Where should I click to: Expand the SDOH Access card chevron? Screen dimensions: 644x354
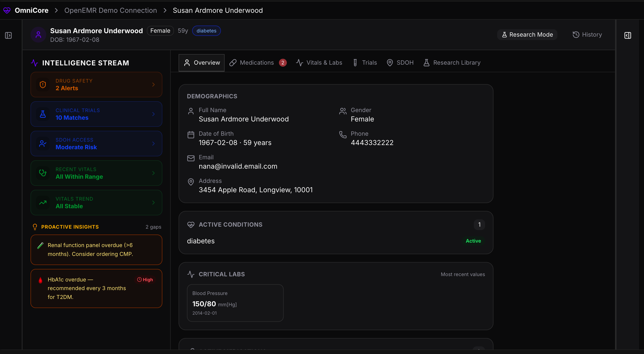click(x=153, y=144)
